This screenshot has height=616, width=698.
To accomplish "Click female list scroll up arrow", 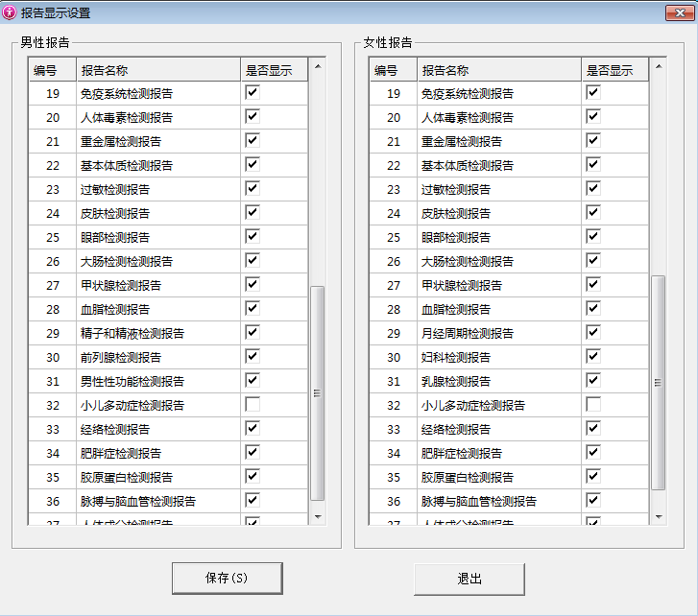I will coord(658,66).
